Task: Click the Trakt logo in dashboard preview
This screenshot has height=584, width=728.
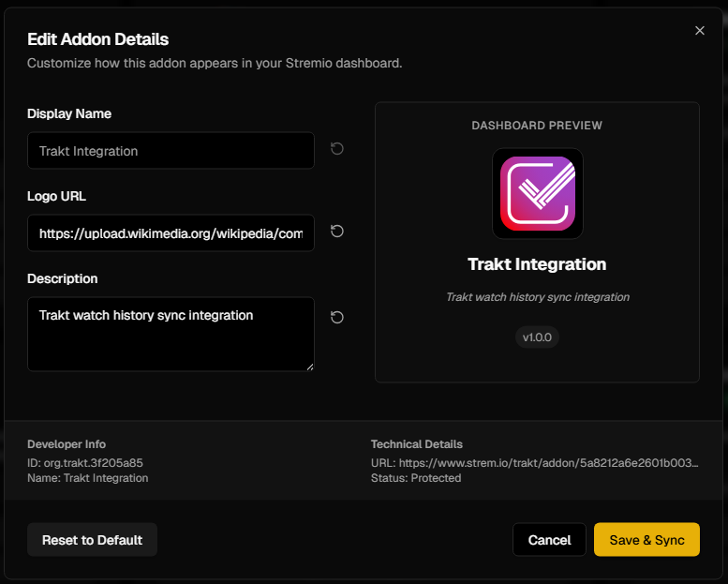Action: click(538, 194)
